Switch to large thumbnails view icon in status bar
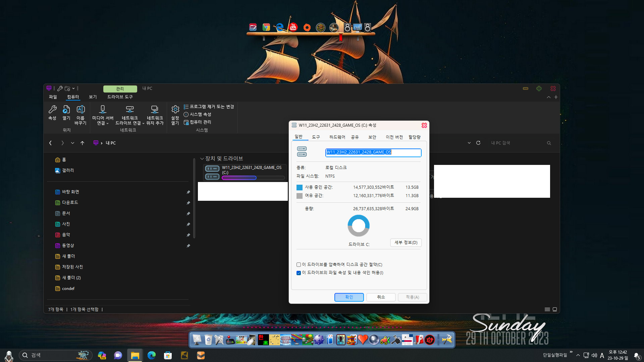 [555, 309]
